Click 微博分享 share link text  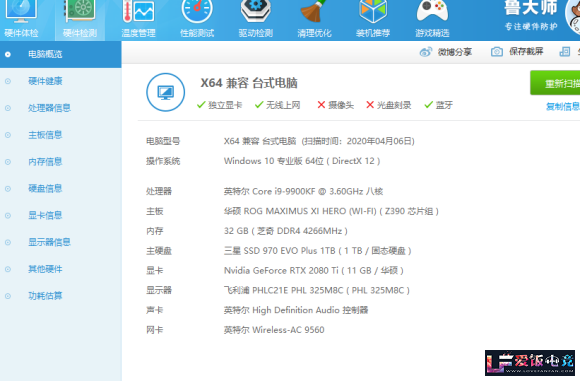click(x=455, y=52)
